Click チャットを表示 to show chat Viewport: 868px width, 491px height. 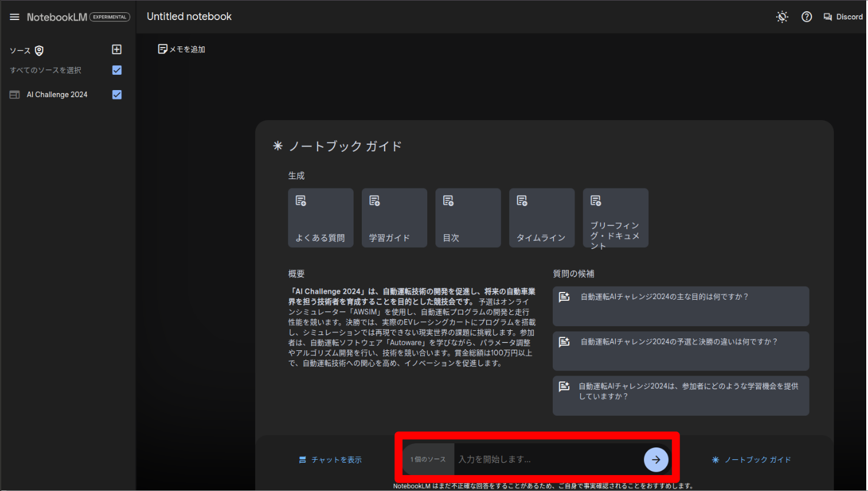click(x=330, y=460)
